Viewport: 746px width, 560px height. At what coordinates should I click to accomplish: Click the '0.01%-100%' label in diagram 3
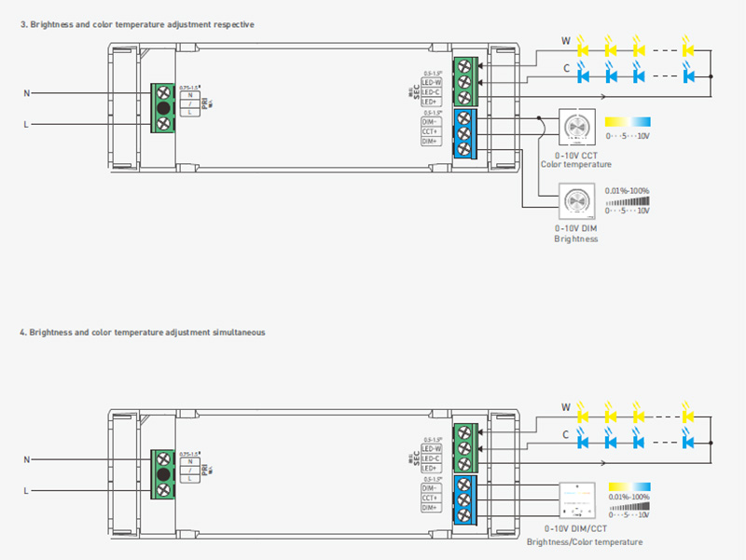pyautogui.click(x=627, y=191)
